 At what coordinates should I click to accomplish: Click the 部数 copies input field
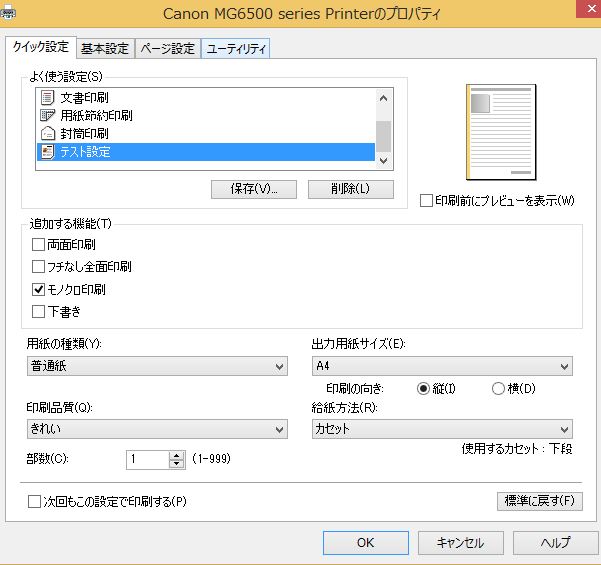pos(148,460)
